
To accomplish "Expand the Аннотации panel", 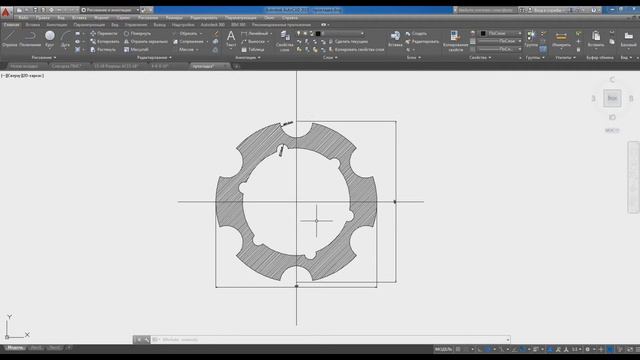I will 247,58.
